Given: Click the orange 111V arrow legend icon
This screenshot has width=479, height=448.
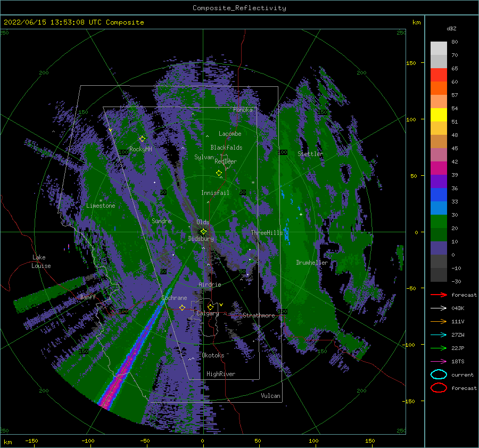Looking at the screenshot, I should pyautogui.click(x=439, y=321).
